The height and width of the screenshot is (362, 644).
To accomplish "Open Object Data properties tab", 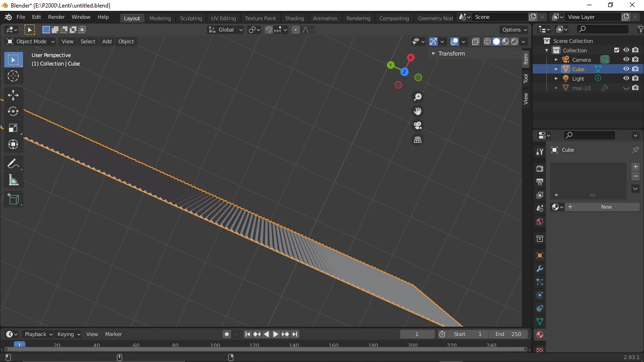I will (x=540, y=321).
